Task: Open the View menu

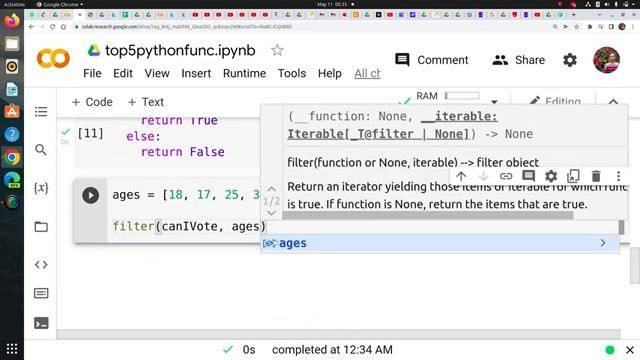Action: (157, 73)
